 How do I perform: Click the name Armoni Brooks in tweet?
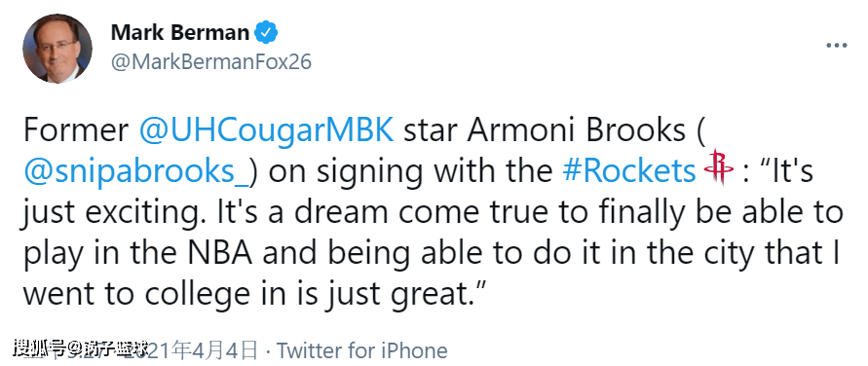point(573,131)
